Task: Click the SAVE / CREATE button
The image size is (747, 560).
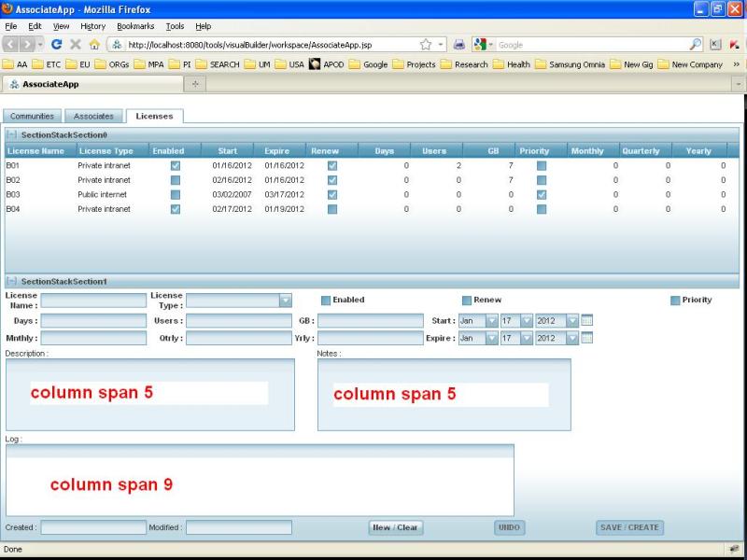Action: 629,527
